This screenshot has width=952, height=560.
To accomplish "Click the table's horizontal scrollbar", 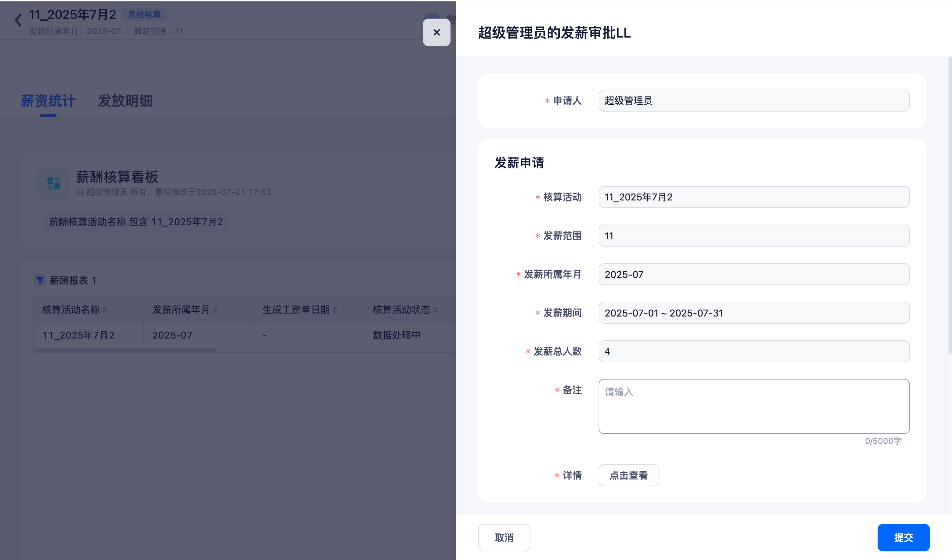I will pyautogui.click(x=124, y=350).
